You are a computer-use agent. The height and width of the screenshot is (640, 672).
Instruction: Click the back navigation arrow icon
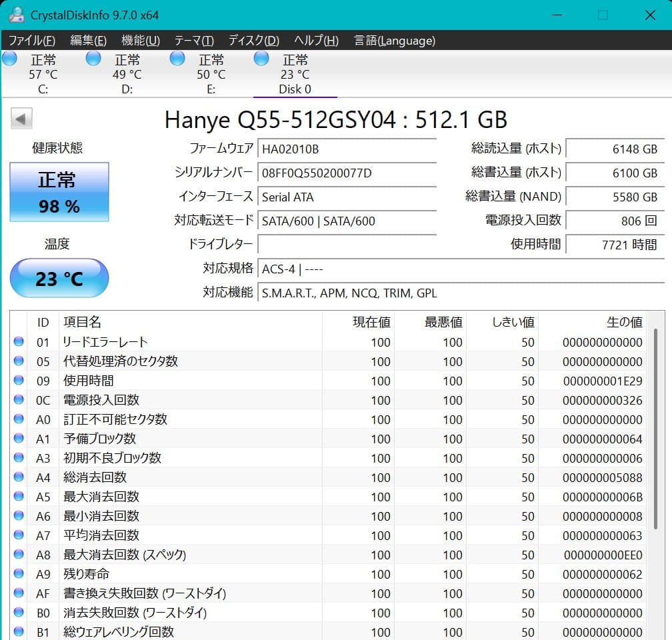coord(21,118)
